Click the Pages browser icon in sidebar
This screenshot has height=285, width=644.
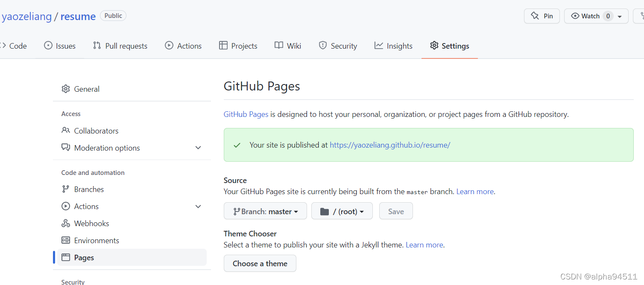66,257
